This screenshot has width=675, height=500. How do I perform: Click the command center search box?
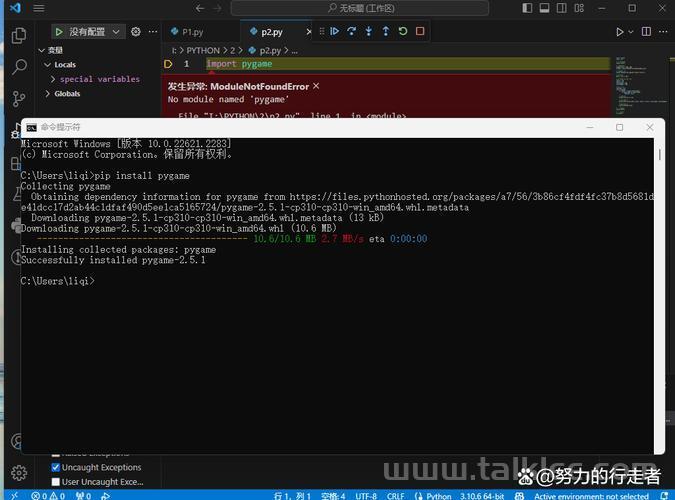[359, 8]
